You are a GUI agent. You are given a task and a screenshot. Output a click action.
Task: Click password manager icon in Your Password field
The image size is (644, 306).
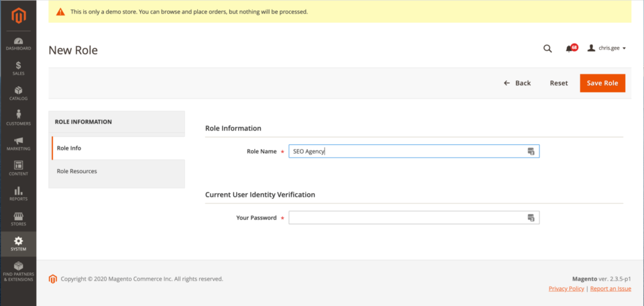tap(531, 217)
